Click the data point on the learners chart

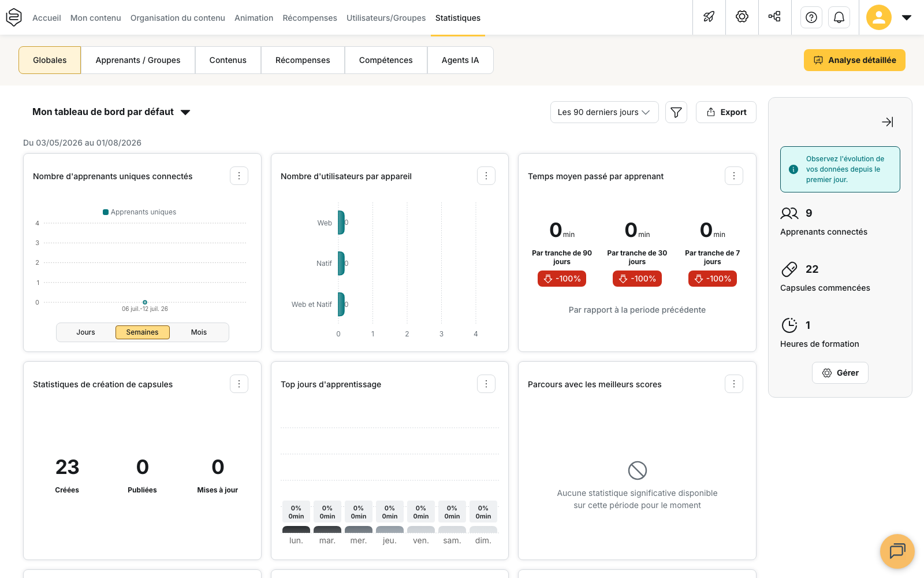[x=145, y=302]
